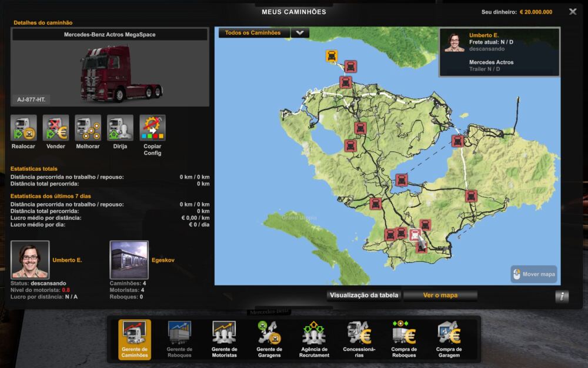Open Gerente de Caminhões in bottom bar
The height and width of the screenshot is (368, 588).
pyautogui.click(x=135, y=340)
